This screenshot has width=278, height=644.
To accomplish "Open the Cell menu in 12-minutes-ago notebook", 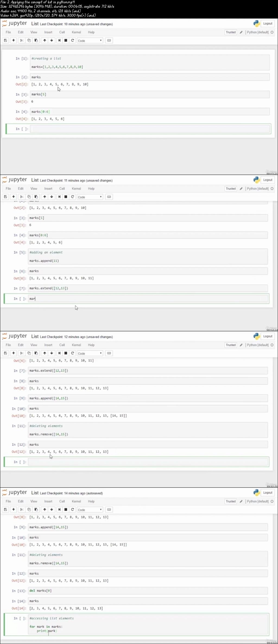I will tap(62, 345).
